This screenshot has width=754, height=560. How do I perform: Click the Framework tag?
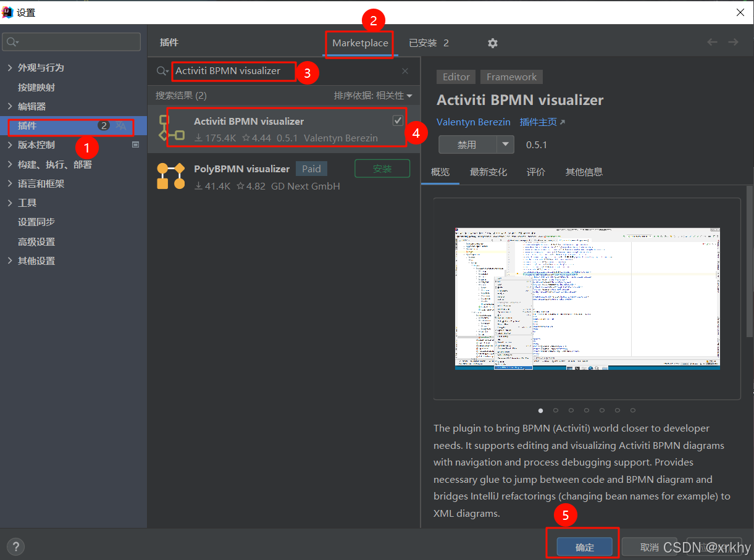[511, 77]
